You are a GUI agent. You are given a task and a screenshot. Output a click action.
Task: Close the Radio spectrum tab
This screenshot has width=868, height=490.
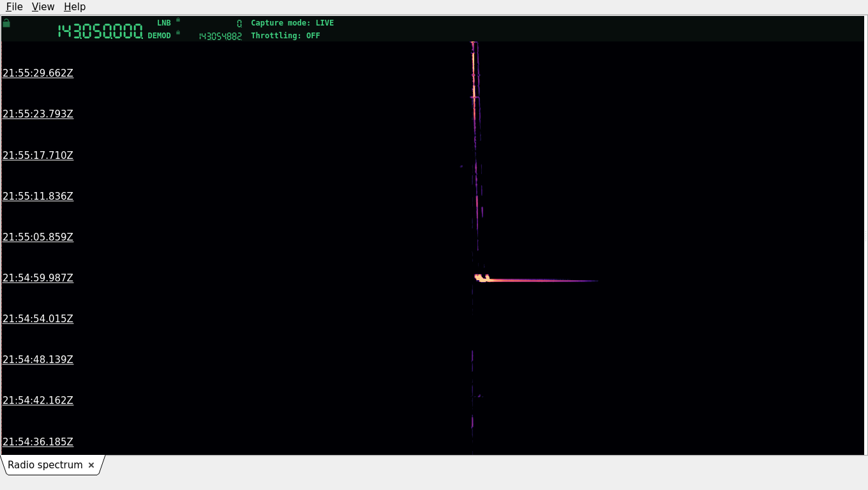[91, 465]
